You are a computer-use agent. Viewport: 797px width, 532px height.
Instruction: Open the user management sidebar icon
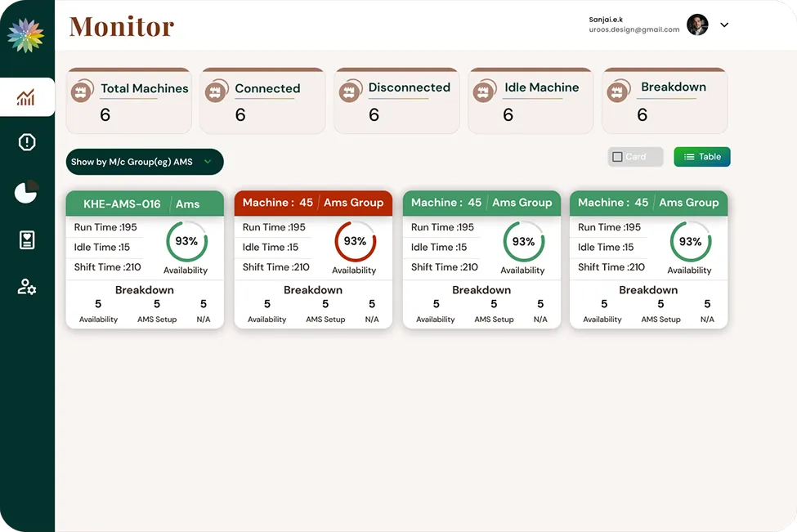click(26, 287)
